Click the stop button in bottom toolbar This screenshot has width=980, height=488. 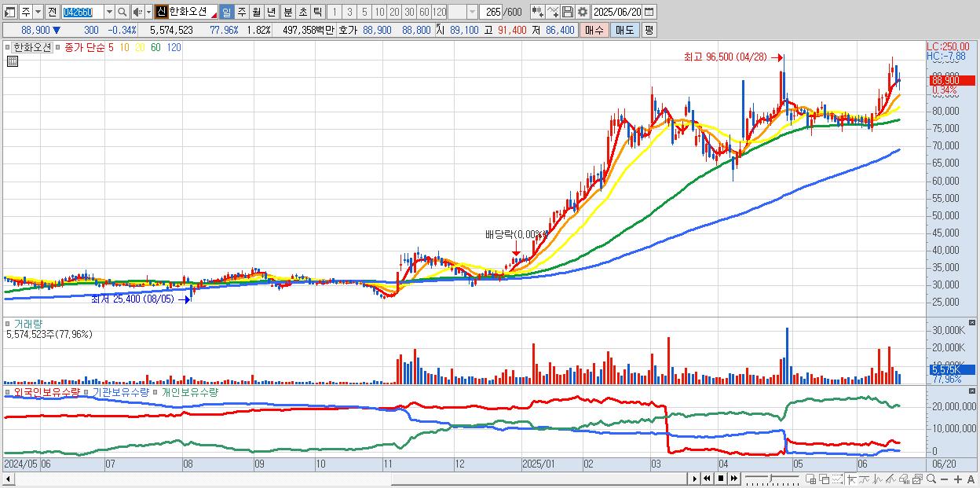721,479
